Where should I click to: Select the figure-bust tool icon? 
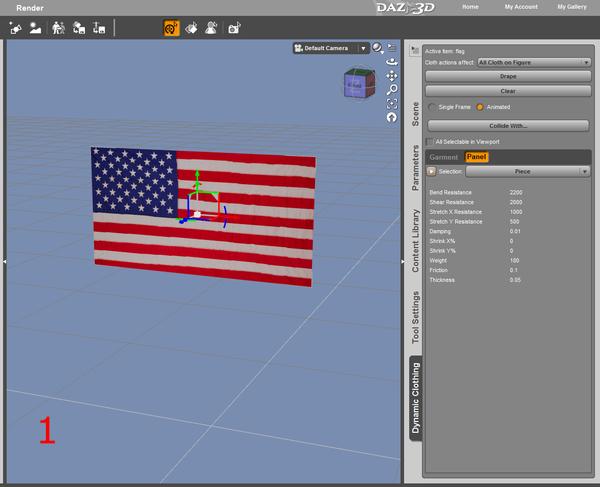point(211,28)
